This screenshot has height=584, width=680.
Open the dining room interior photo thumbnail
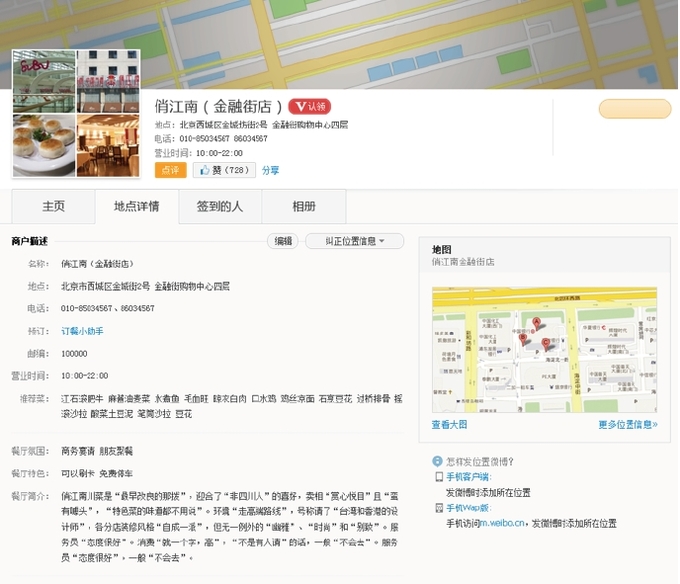tap(108, 145)
